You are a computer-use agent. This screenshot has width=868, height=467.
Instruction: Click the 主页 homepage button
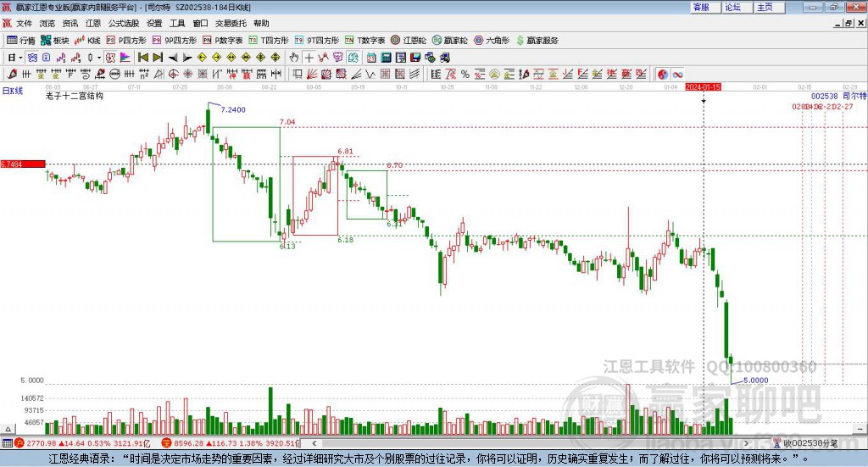coord(770,7)
